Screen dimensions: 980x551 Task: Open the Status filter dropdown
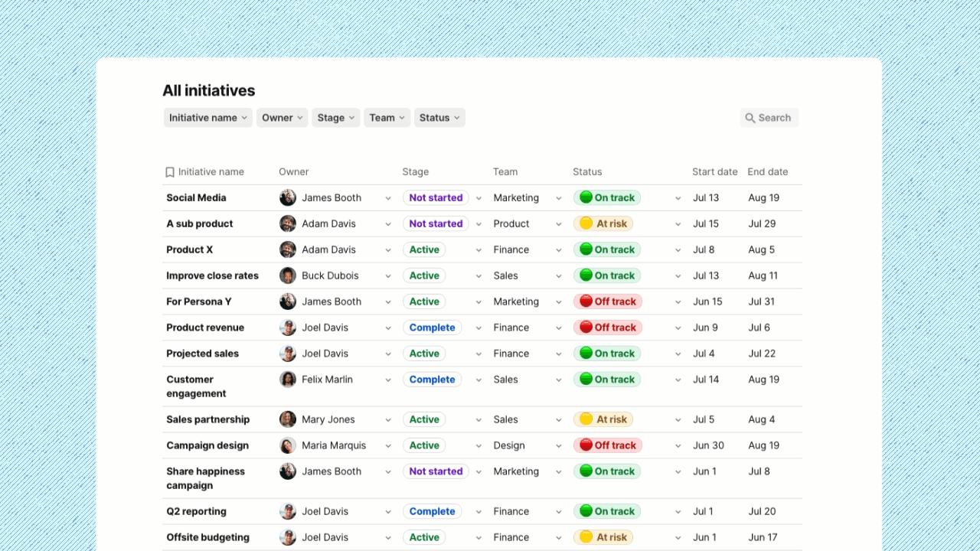(439, 118)
